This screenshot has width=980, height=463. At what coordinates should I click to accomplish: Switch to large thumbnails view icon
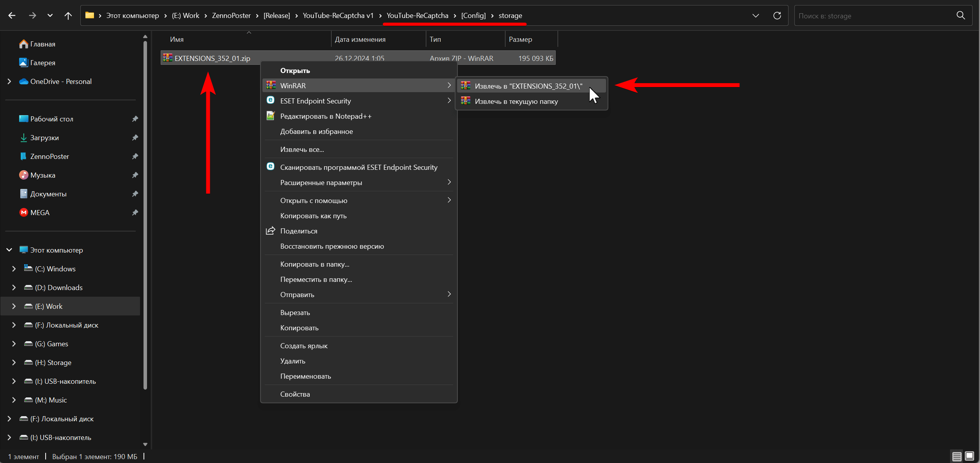(x=969, y=456)
